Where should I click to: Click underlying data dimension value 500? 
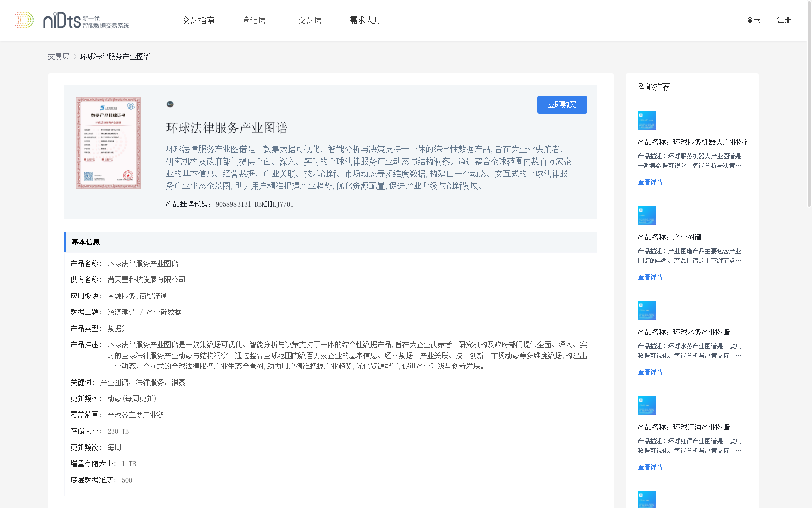(127, 480)
